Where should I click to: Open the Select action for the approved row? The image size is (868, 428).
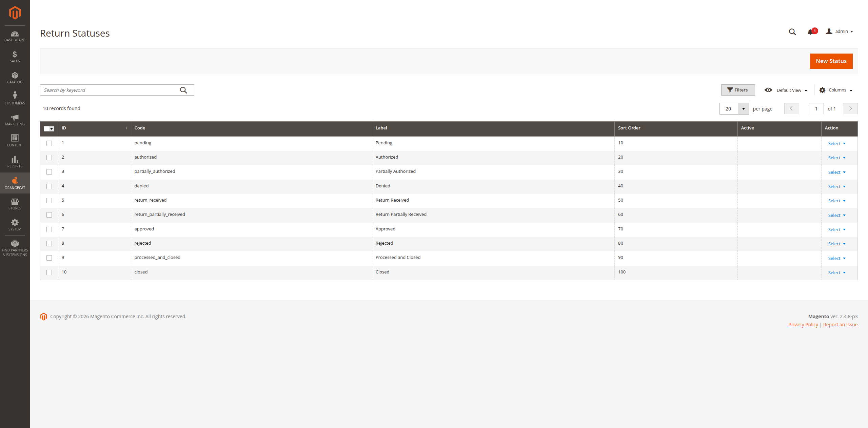836,230
